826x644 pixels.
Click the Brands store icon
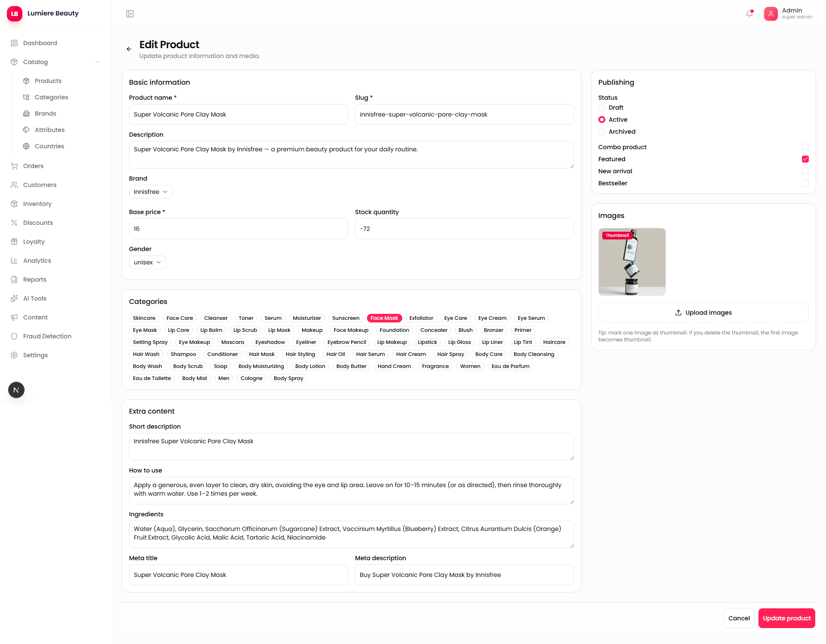[x=26, y=113]
